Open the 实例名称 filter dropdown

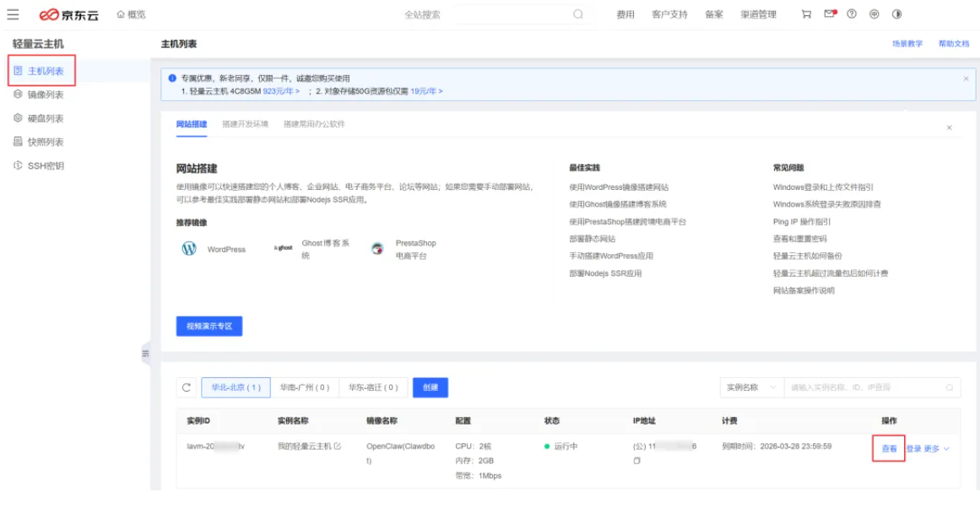click(x=750, y=387)
